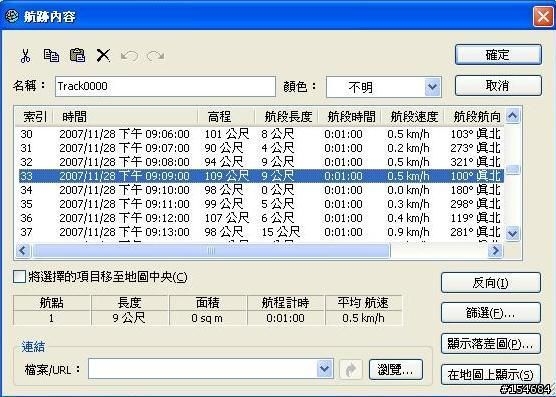
Task: Click the 顯示落差圖(P)... button
Action: [x=491, y=343]
